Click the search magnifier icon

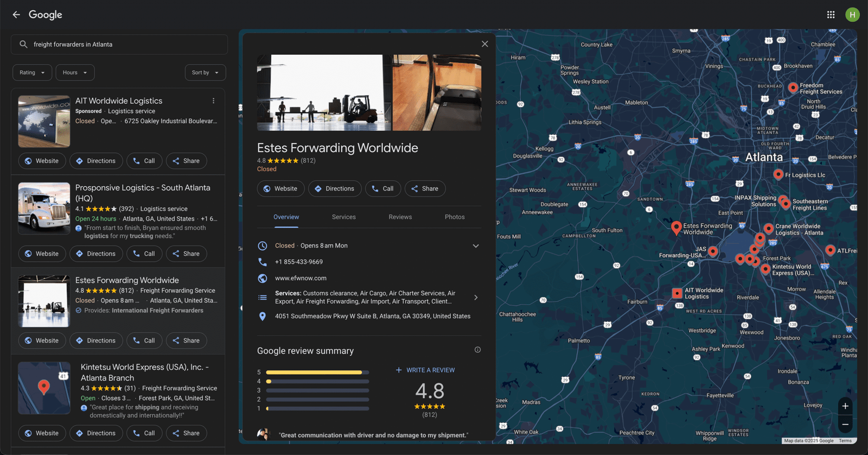23,45
